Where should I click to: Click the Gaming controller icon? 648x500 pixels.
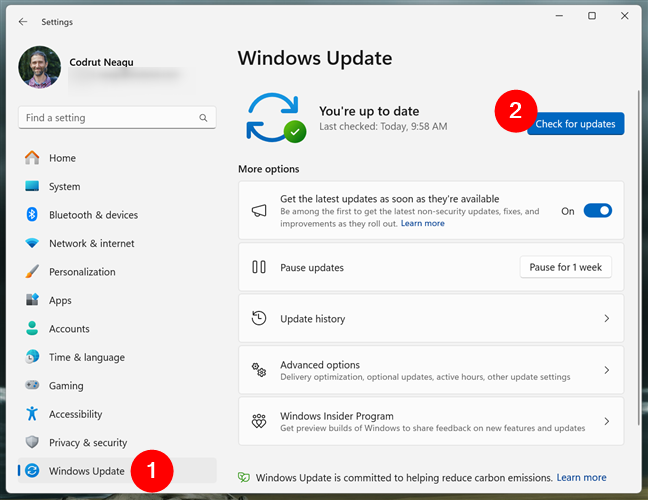coord(32,385)
